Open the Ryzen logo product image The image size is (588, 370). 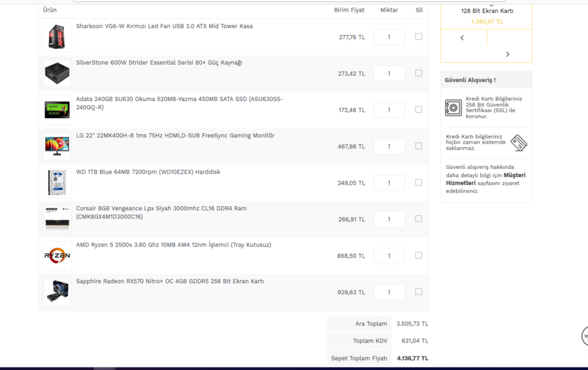pos(57,255)
